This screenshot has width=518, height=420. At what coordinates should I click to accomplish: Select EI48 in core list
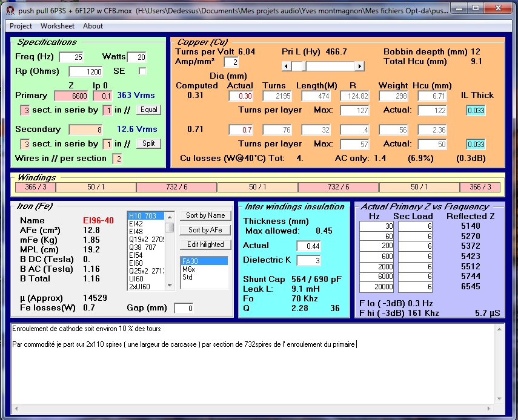[145, 232]
